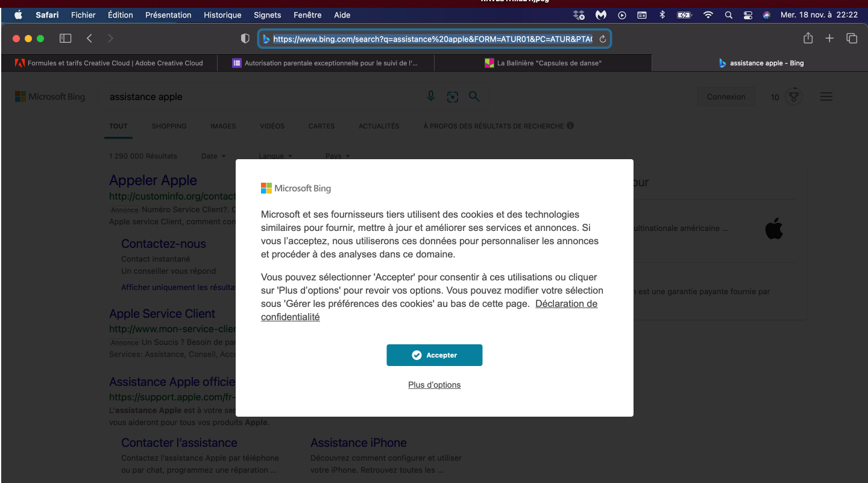This screenshot has width=868, height=483.
Task: Open the Assistance iPhone link
Action: coord(359,443)
